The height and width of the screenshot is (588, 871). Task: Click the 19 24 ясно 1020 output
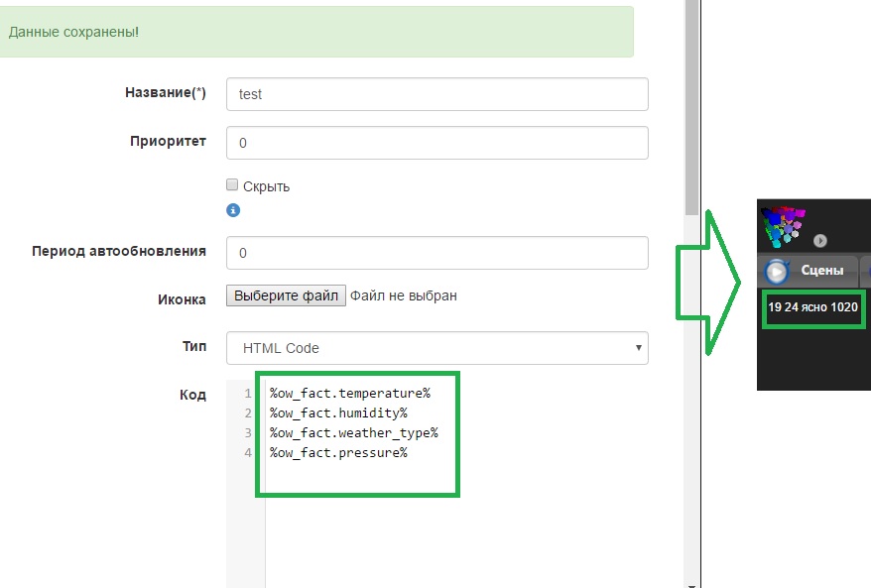pyautogui.click(x=812, y=307)
